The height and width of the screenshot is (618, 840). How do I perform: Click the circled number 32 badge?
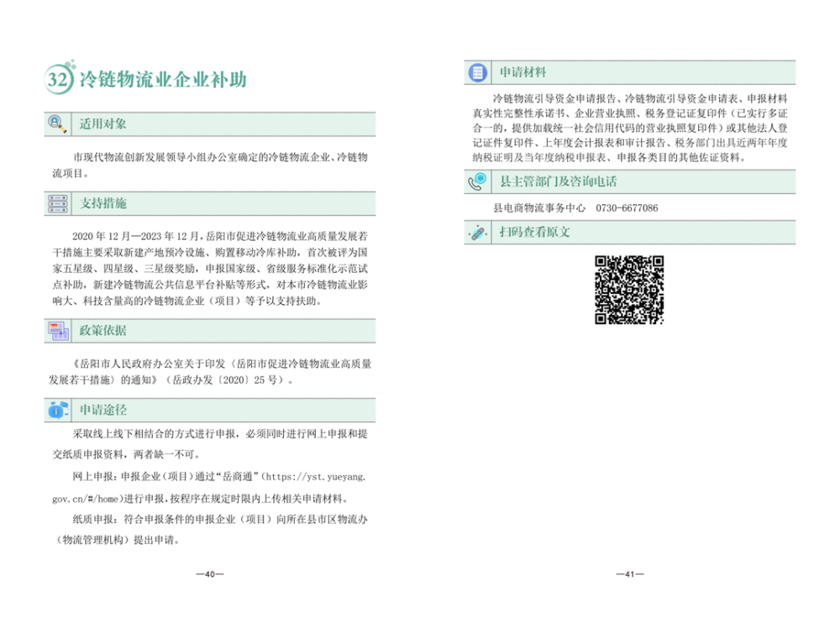tap(57, 80)
